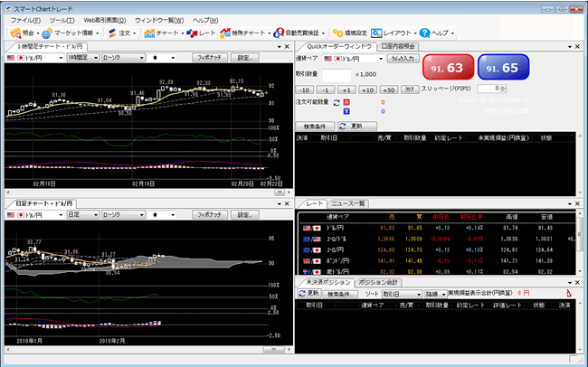588x367 pixels.
Task: Click the クリア clear button
Action: coord(410,90)
